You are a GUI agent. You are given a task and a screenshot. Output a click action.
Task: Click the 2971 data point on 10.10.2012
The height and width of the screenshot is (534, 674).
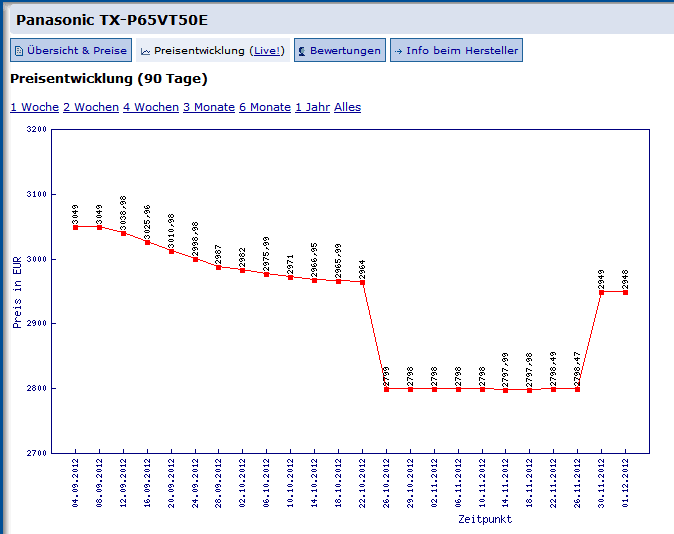pos(291,278)
